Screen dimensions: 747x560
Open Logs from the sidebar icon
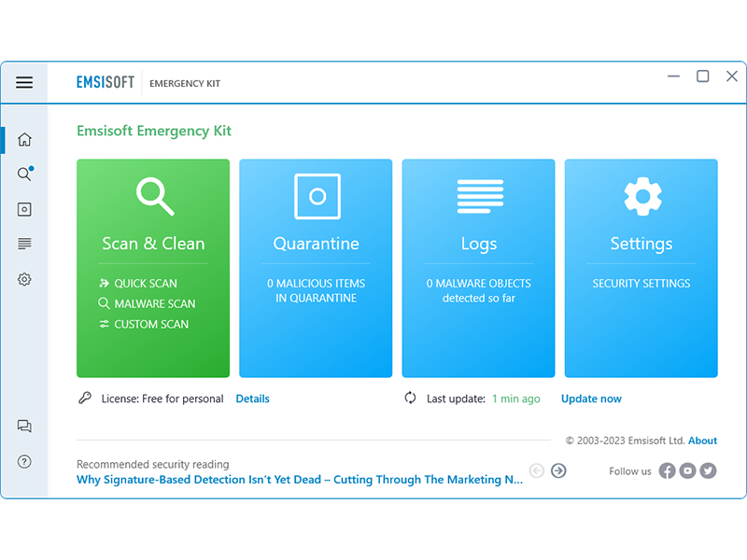coord(24,245)
